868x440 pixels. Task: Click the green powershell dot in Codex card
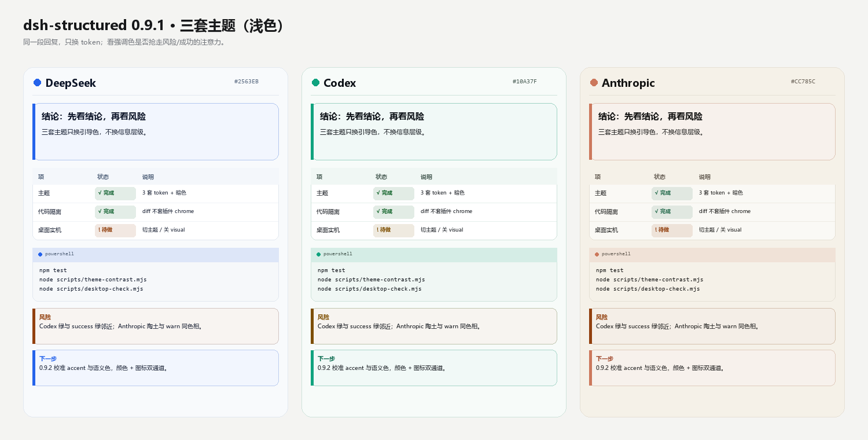click(318, 254)
